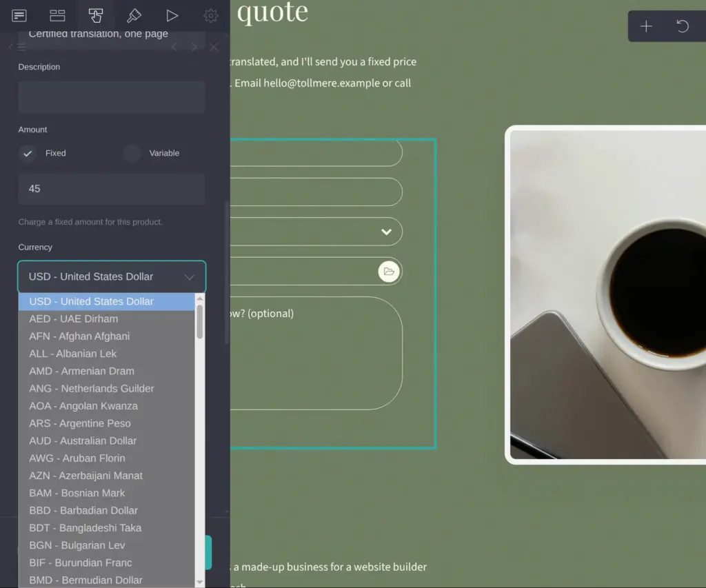Click the undo arrow icon
The height and width of the screenshot is (588, 706).
[683, 26]
